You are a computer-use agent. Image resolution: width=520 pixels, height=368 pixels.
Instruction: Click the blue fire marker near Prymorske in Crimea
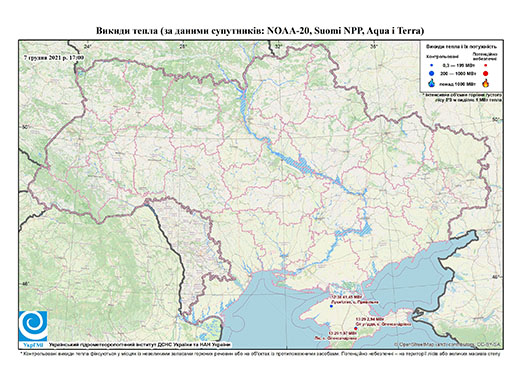point(331,306)
